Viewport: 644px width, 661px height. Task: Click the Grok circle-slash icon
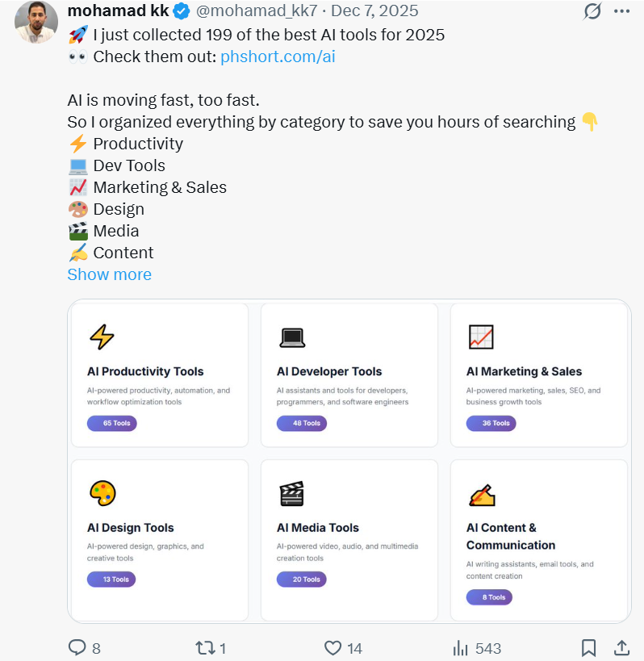pyautogui.click(x=592, y=11)
